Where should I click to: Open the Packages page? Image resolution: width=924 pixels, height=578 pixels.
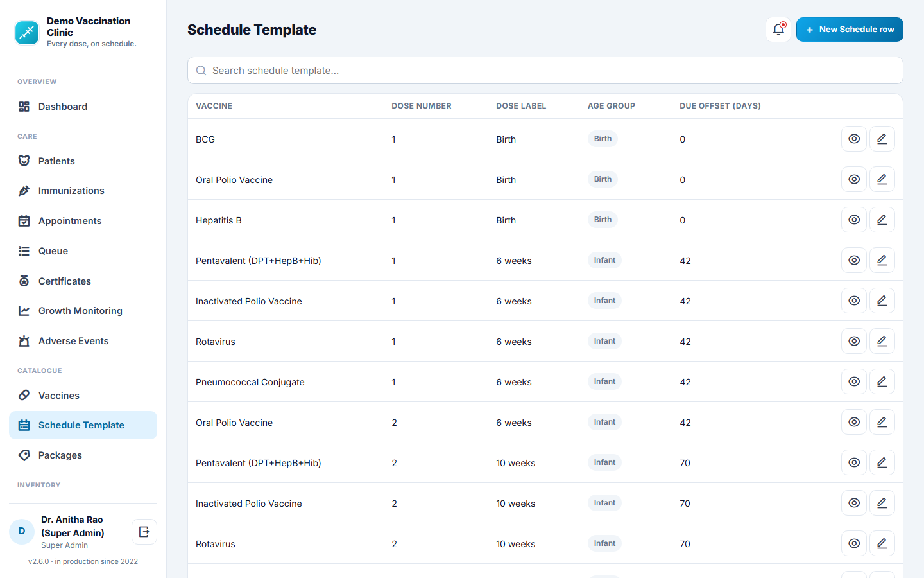[83, 455]
